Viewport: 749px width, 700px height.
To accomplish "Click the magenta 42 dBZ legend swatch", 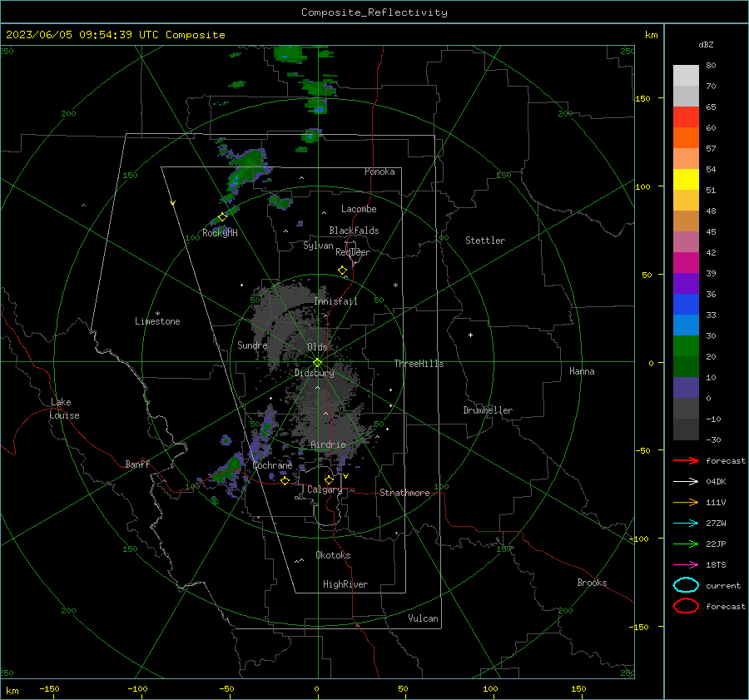I will 686,262.
